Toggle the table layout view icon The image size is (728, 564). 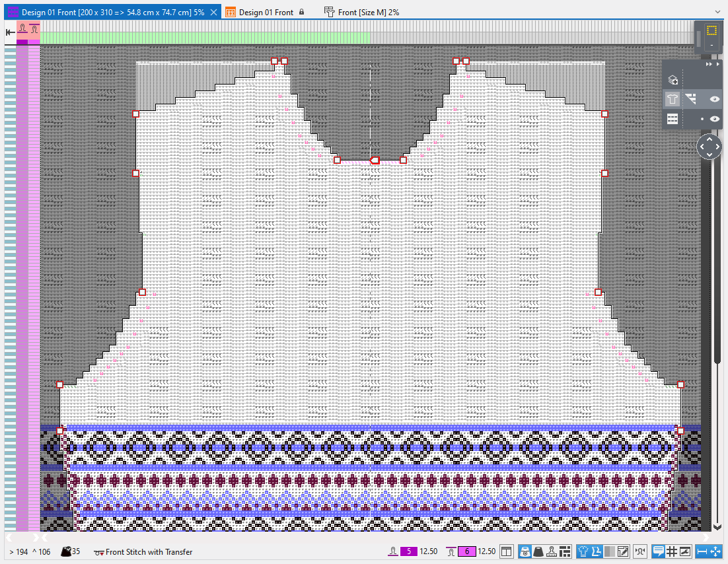click(506, 551)
